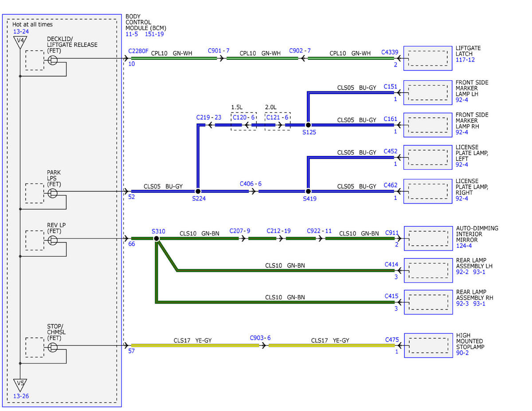Select the Rear Lamp Assembly RH box
532x411 pixels.
tap(428, 302)
